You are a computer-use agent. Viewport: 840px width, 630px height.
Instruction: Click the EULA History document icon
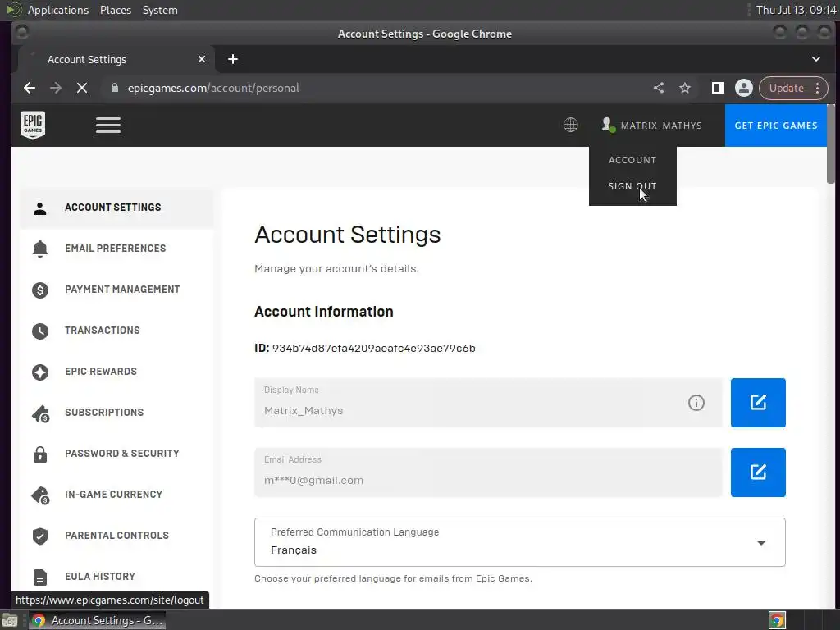click(39, 577)
